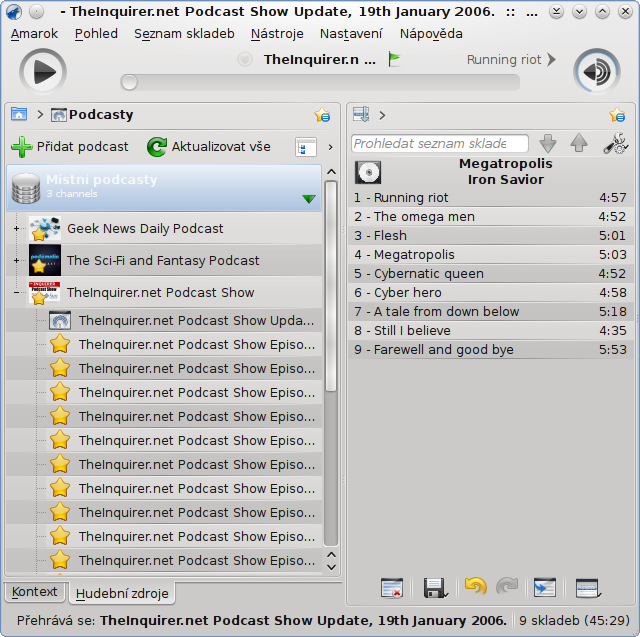
Task: Collapse TheInquirer.net Podcast Show node
Action: click(16, 292)
